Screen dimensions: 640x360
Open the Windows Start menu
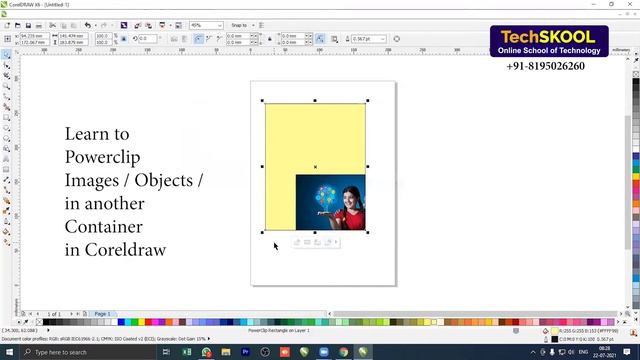tap(9, 352)
